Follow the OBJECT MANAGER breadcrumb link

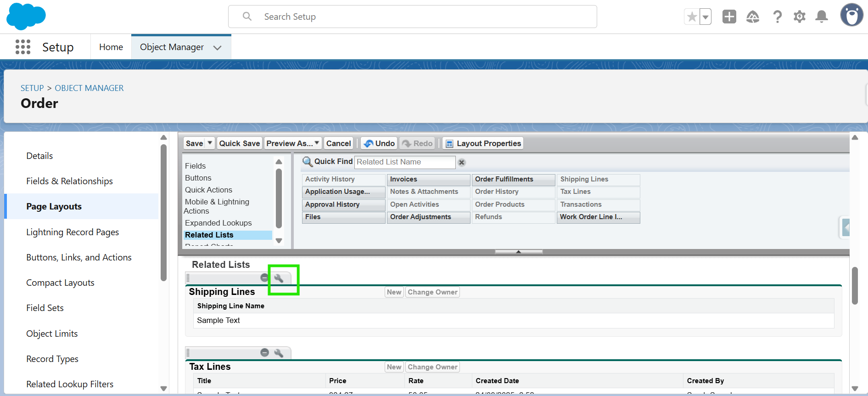[x=89, y=88]
